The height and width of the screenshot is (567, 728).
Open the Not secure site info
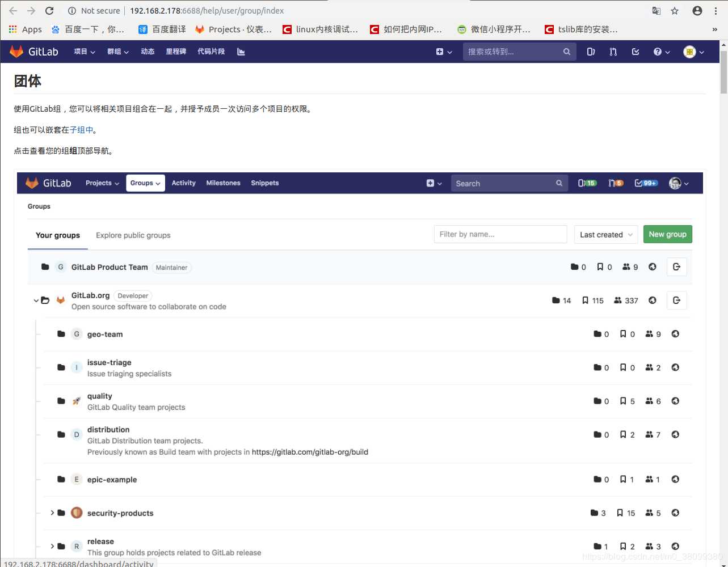(94, 11)
